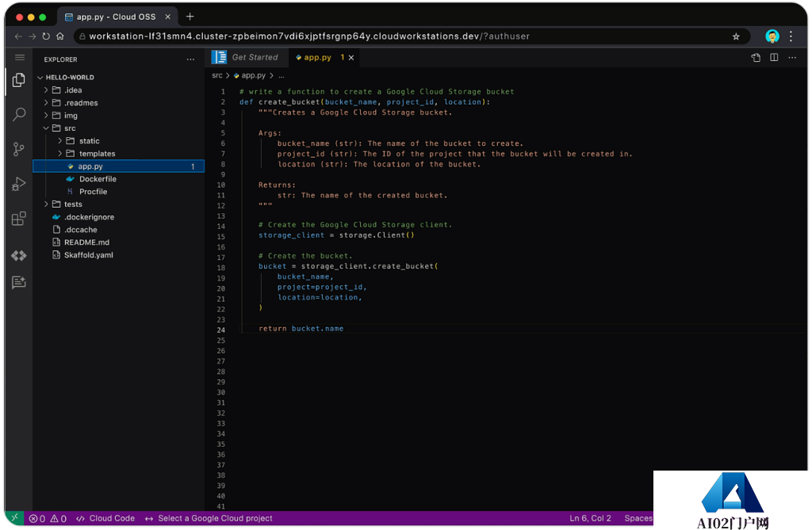
Task: Collapse the src folder
Action: pyautogui.click(x=70, y=128)
